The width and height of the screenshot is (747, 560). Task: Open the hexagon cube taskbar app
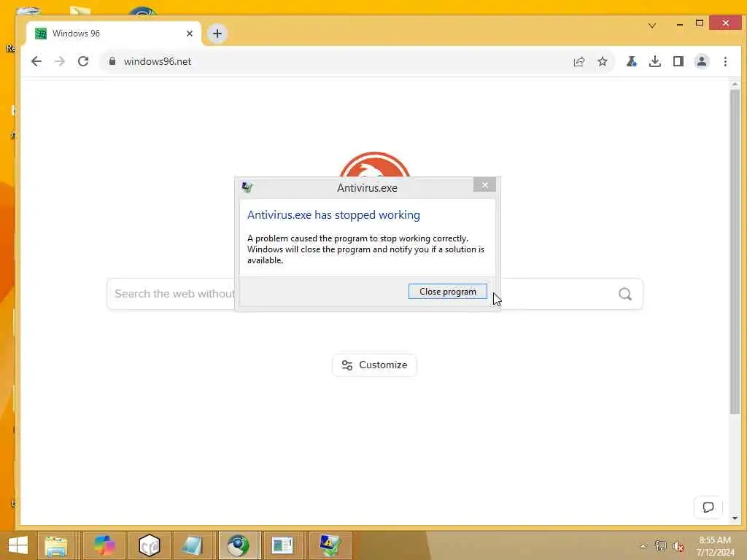coord(149,545)
